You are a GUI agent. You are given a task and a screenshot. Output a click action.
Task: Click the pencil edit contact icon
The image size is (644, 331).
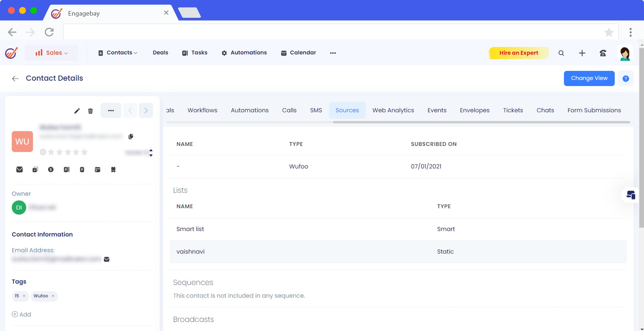[x=77, y=111]
